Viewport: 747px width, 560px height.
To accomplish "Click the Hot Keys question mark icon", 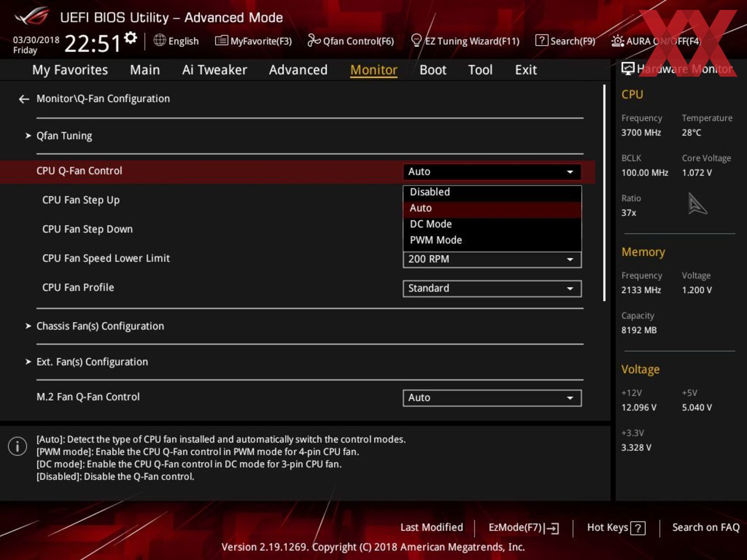I will tap(638, 528).
